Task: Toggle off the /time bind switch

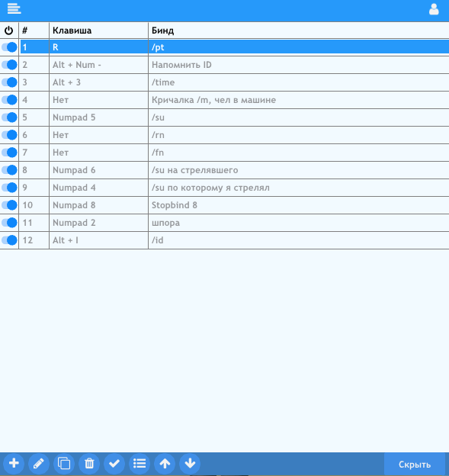Action: pos(9,82)
